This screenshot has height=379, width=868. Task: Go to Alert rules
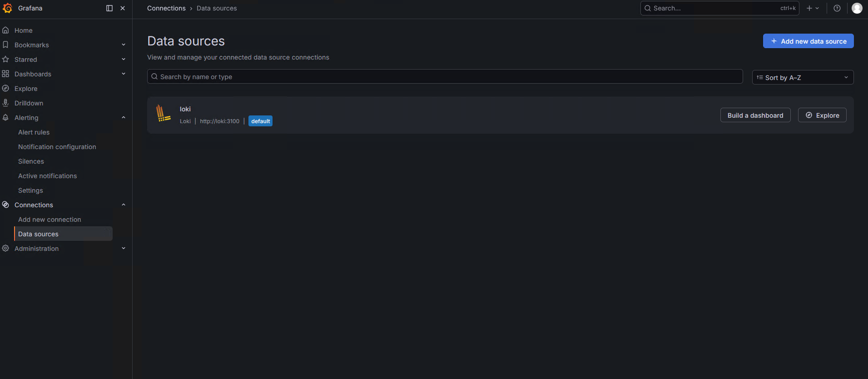pos(34,132)
